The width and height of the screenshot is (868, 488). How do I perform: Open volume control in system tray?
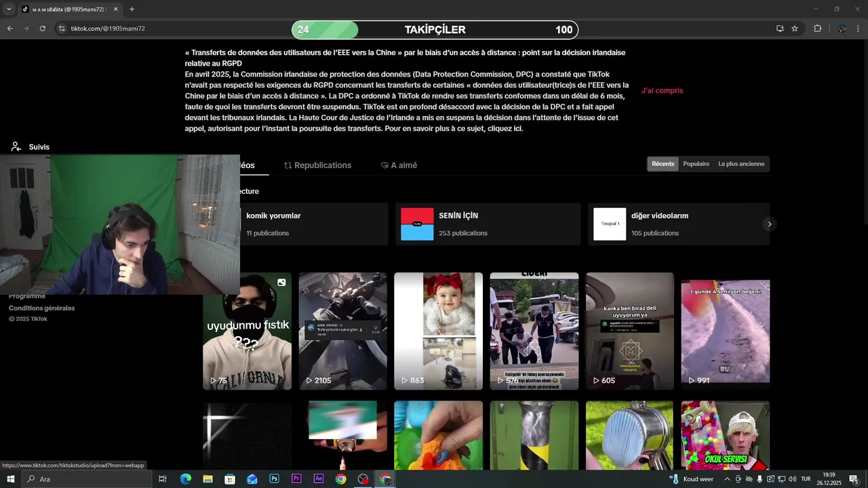[x=792, y=479]
